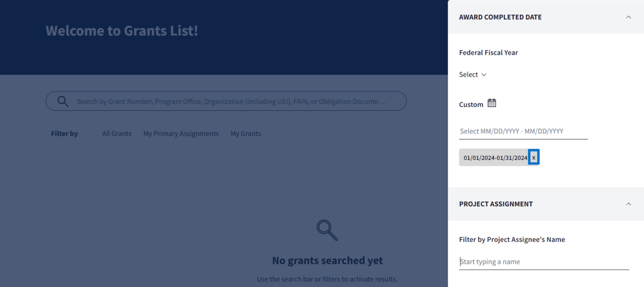The height and width of the screenshot is (287, 644).
Task: Click the large magnifier empty-state icon
Action: (x=327, y=230)
